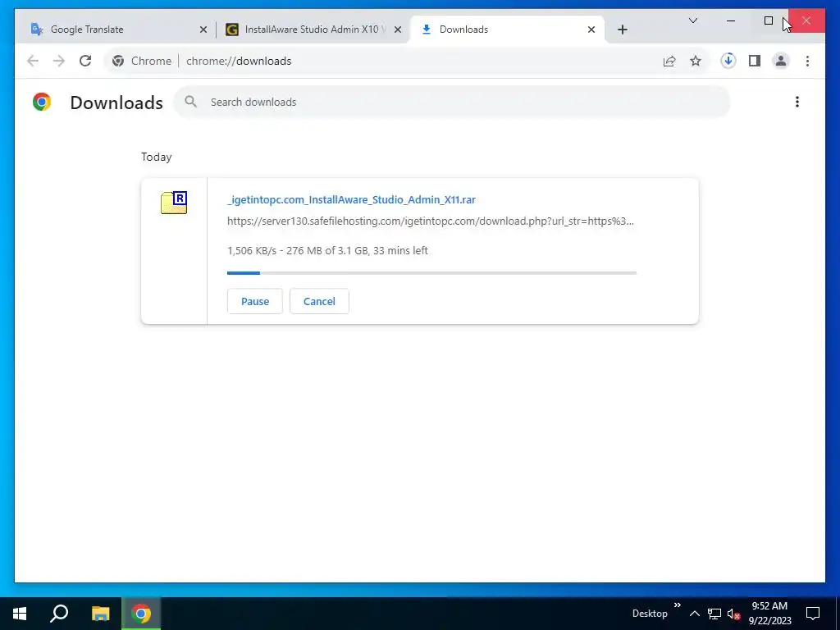This screenshot has width=840, height=630.
Task: Open the clock and date flyout
Action: click(769, 614)
